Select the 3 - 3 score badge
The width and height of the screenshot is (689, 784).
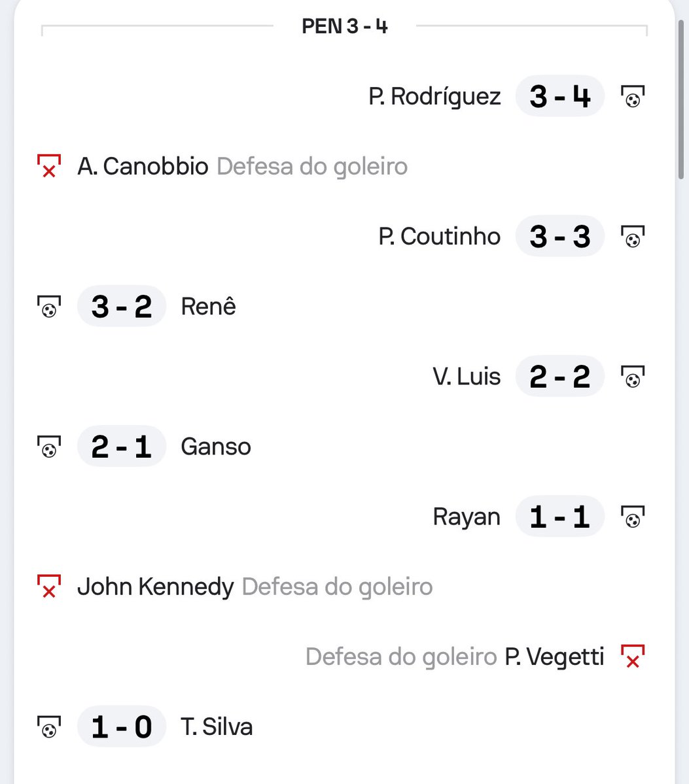(560, 237)
